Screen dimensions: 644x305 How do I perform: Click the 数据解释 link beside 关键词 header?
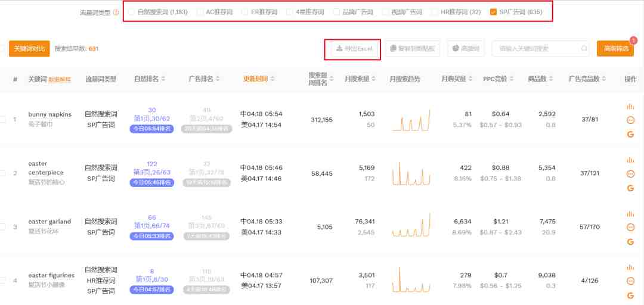coord(60,80)
